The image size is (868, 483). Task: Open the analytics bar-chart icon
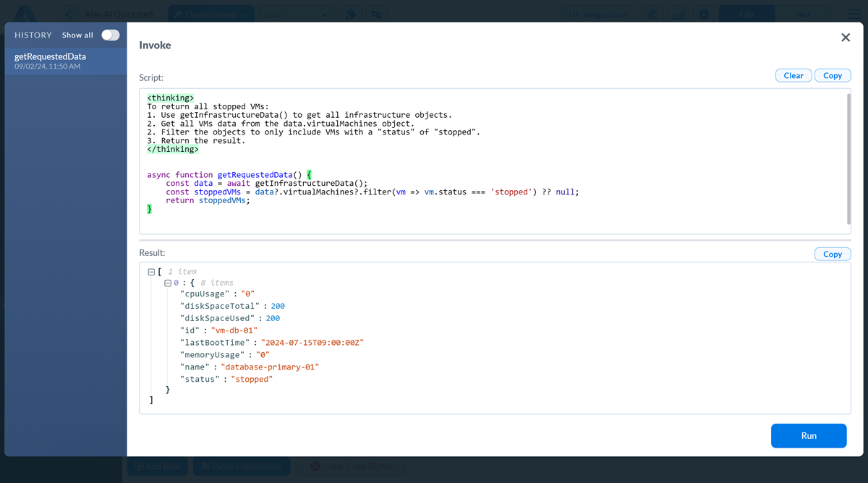(x=678, y=14)
